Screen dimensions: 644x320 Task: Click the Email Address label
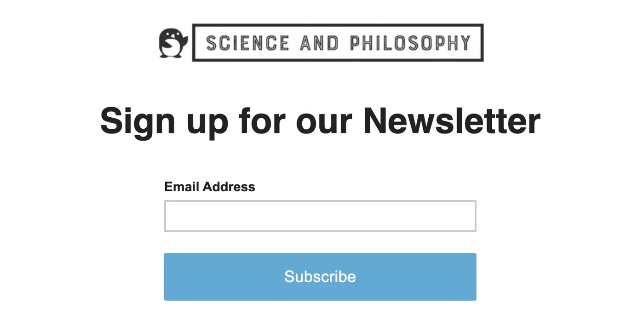[x=210, y=187]
